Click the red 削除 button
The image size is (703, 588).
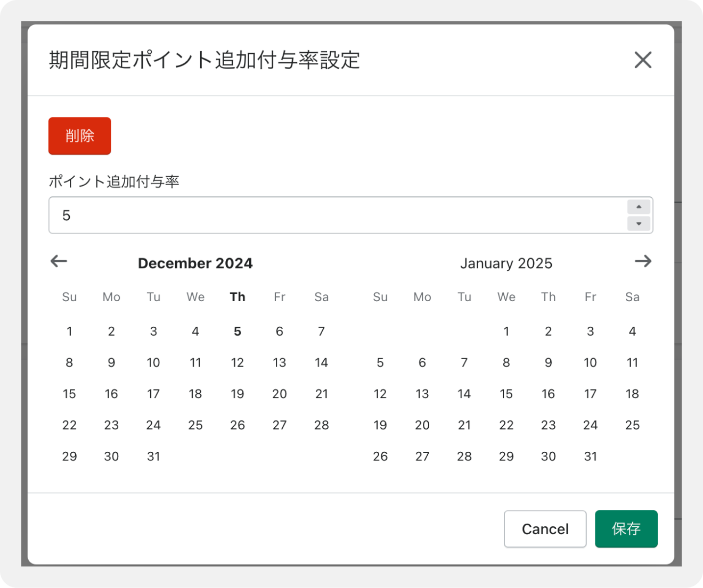click(x=79, y=136)
